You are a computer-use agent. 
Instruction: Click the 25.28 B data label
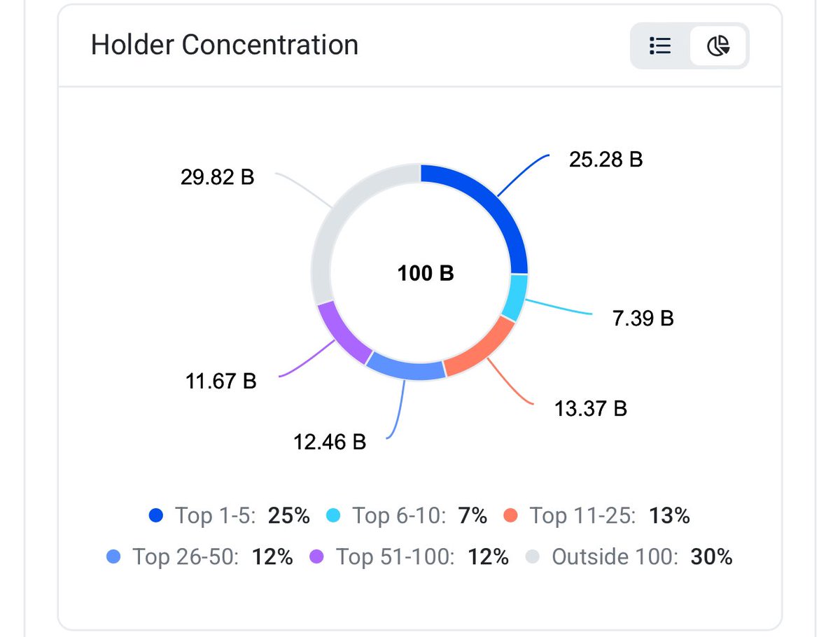(606, 160)
